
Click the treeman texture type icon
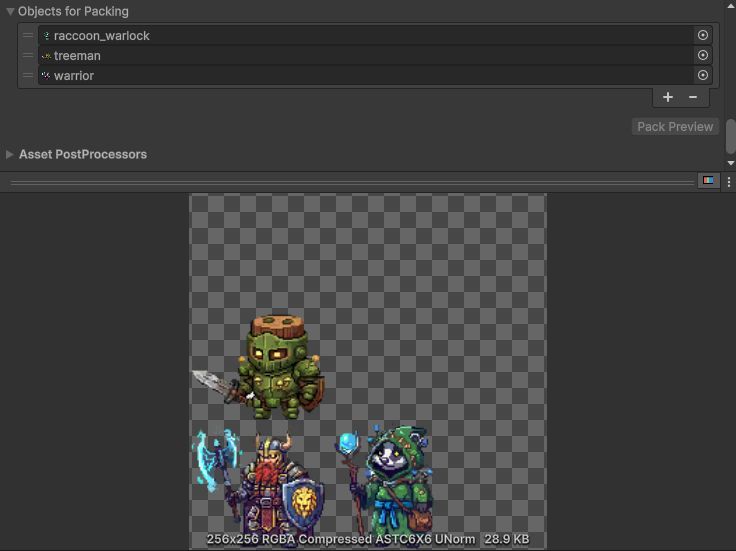click(x=46, y=56)
